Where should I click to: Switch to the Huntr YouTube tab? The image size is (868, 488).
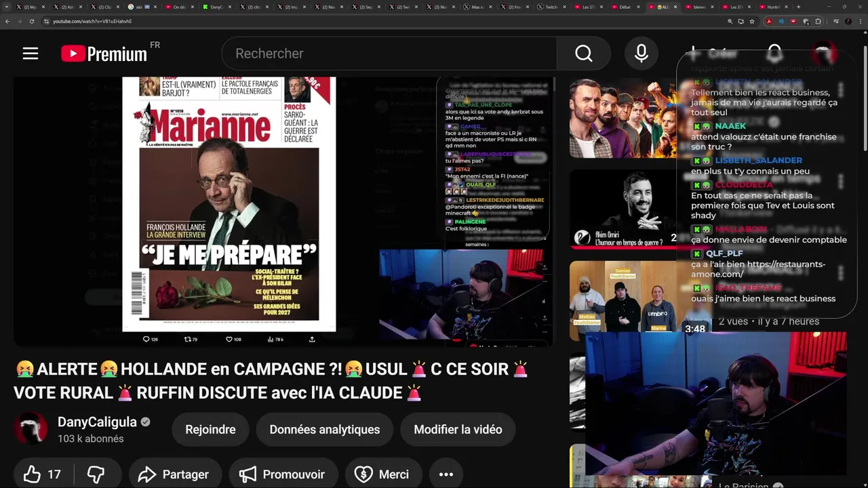coord(774,7)
